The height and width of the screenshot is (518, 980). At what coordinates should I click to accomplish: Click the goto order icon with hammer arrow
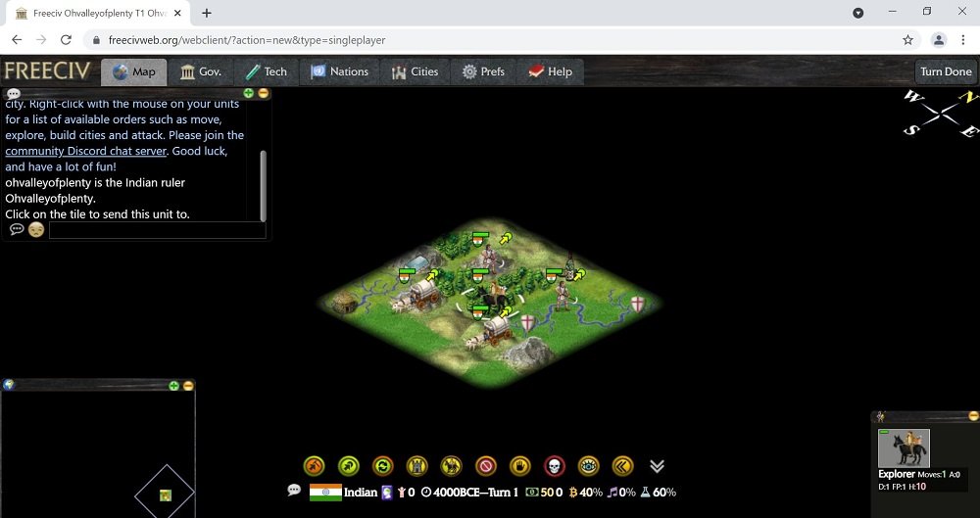[x=315, y=465]
